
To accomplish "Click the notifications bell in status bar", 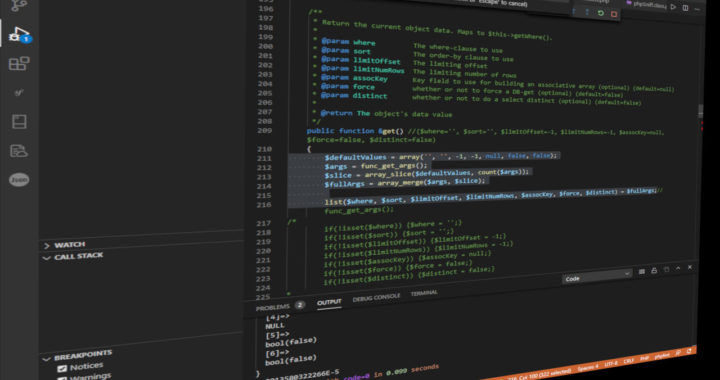I will click(x=689, y=351).
